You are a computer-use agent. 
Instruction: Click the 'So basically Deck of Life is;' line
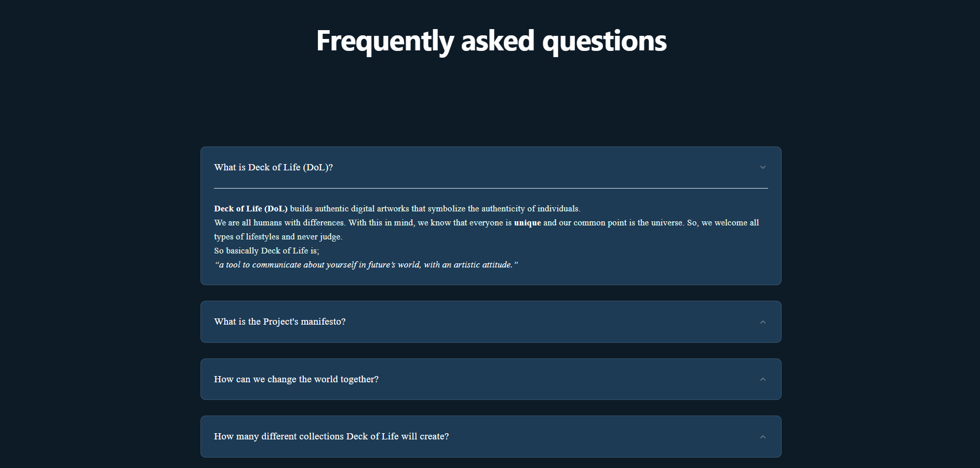coord(266,251)
